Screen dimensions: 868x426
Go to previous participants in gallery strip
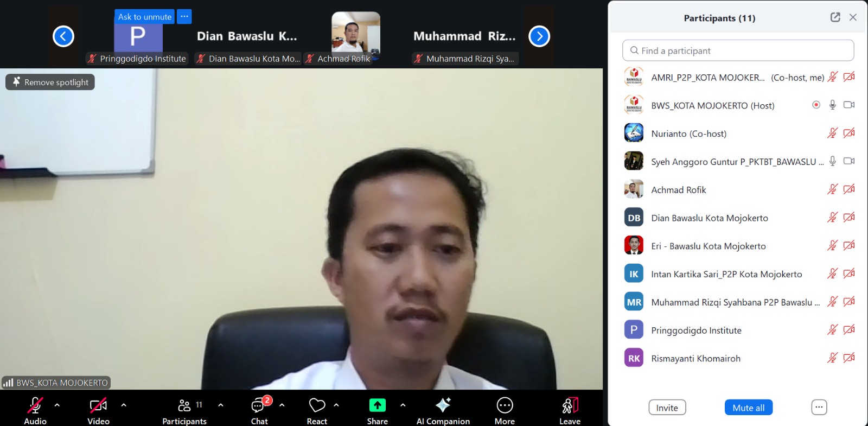[x=63, y=36]
